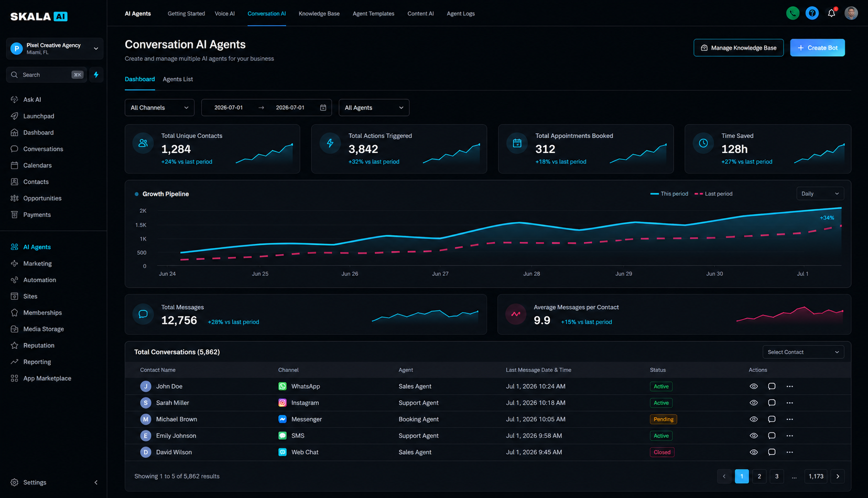Open the All Channels dropdown
Image resolution: width=868 pixels, height=498 pixels.
coord(159,107)
